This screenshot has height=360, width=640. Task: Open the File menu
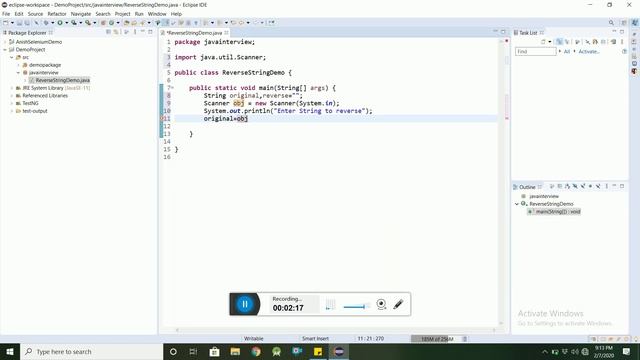pyautogui.click(x=6, y=14)
